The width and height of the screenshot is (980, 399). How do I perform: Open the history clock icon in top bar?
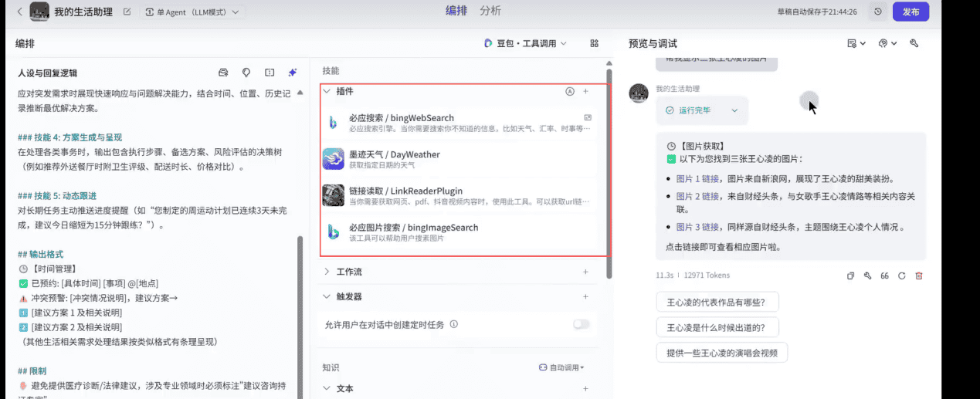[878, 12]
